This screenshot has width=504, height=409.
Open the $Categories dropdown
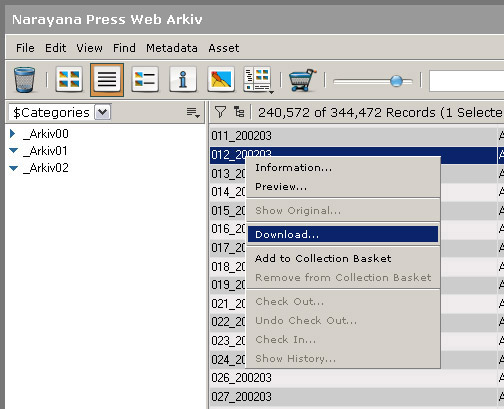click(102, 112)
